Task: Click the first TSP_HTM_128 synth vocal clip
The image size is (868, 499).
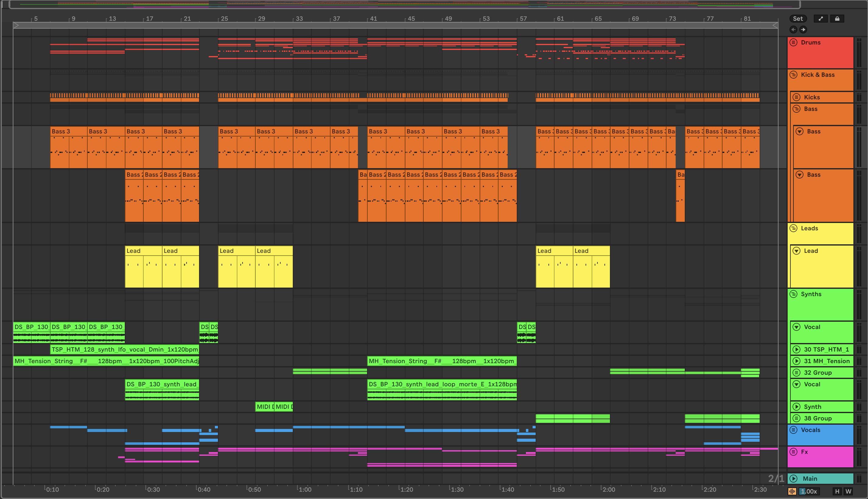Action: [124, 350]
